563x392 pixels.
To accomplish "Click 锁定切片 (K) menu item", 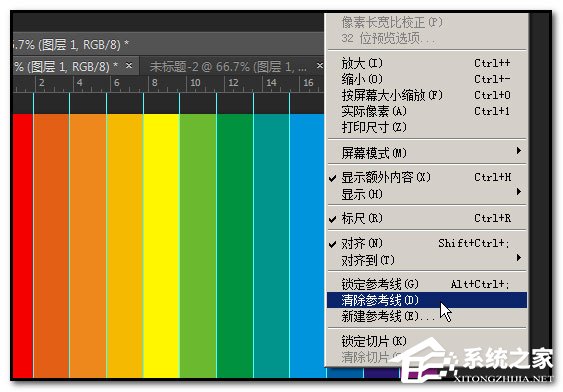I will tap(427, 341).
